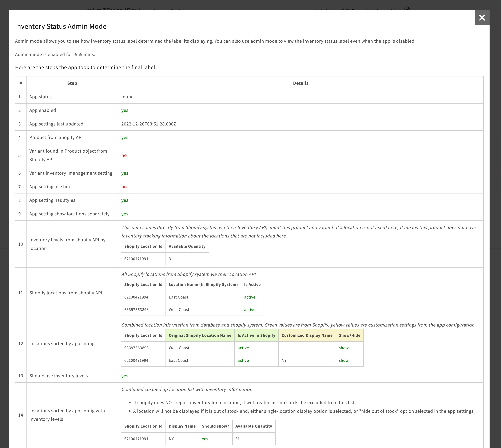Click 'Should use inventory levels' label

[58, 376]
